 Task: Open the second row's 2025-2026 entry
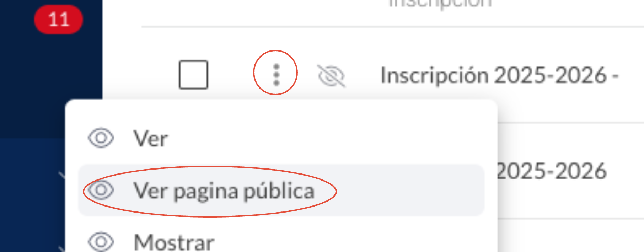click(552, 171)
